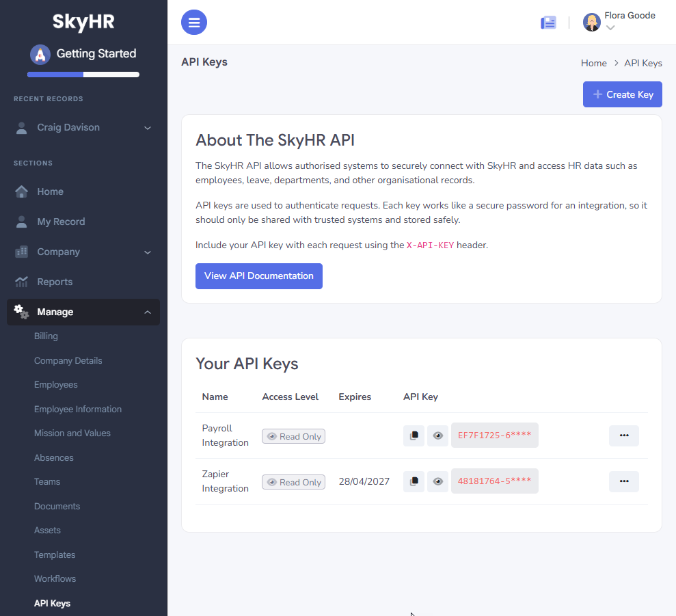Copy the Payroll Integration API key
Screen dimensions: 676x616
click(x=414, y=436)
